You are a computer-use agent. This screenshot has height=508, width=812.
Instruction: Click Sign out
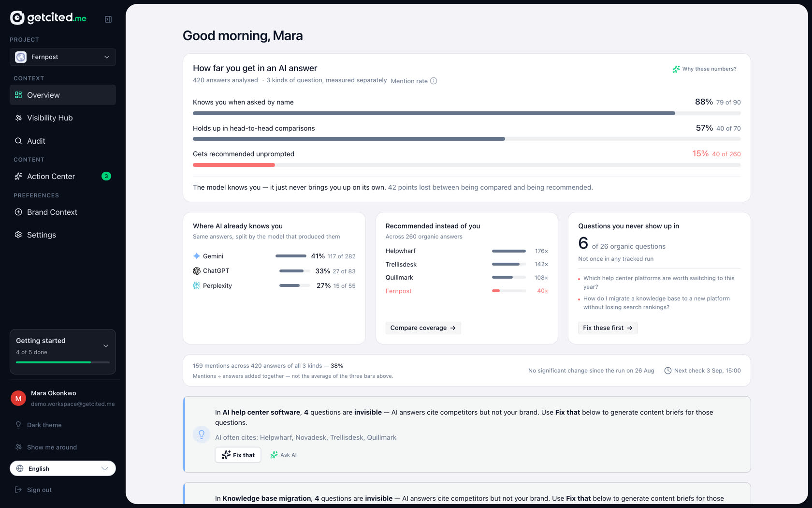[x=63, y=490]
